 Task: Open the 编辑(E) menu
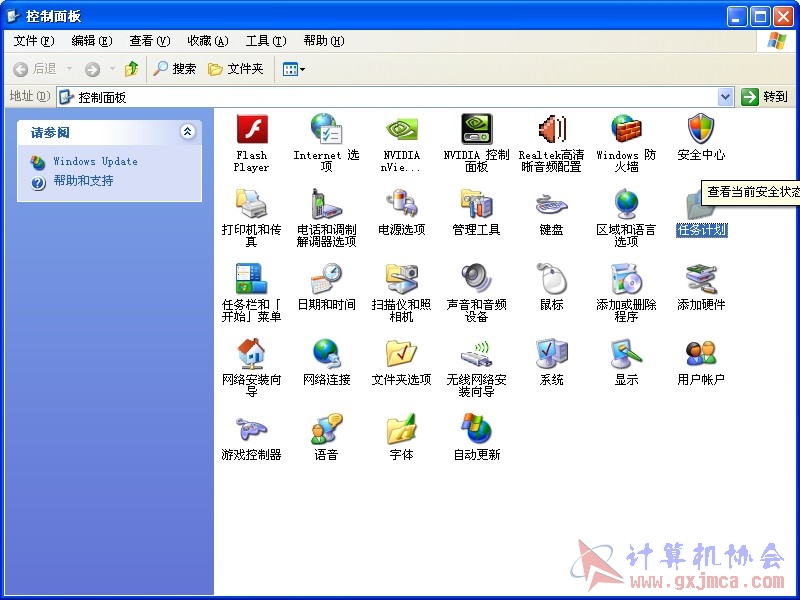pos(92,41)
